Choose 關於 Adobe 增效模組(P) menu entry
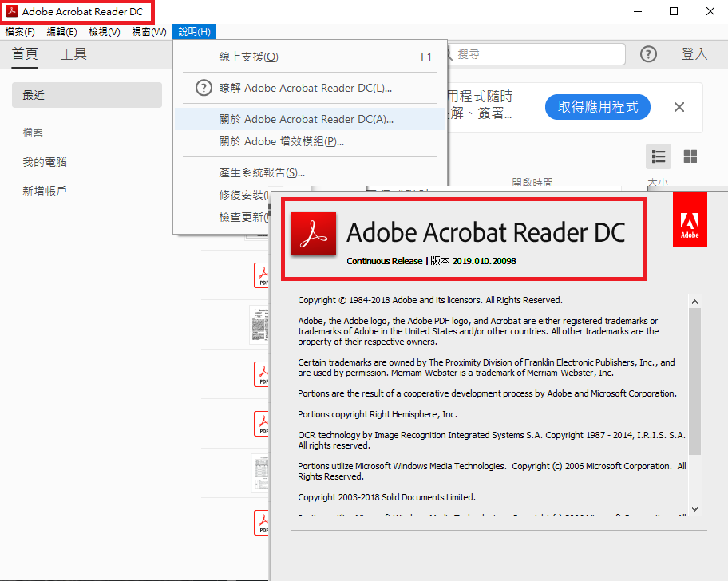The image size is (728, 581). point(282,141)
